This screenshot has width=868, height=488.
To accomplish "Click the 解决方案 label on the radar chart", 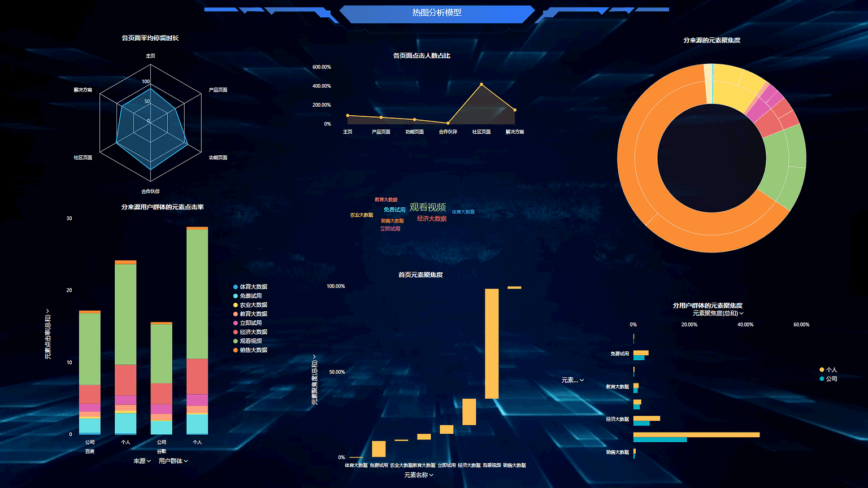I will 83,90.
